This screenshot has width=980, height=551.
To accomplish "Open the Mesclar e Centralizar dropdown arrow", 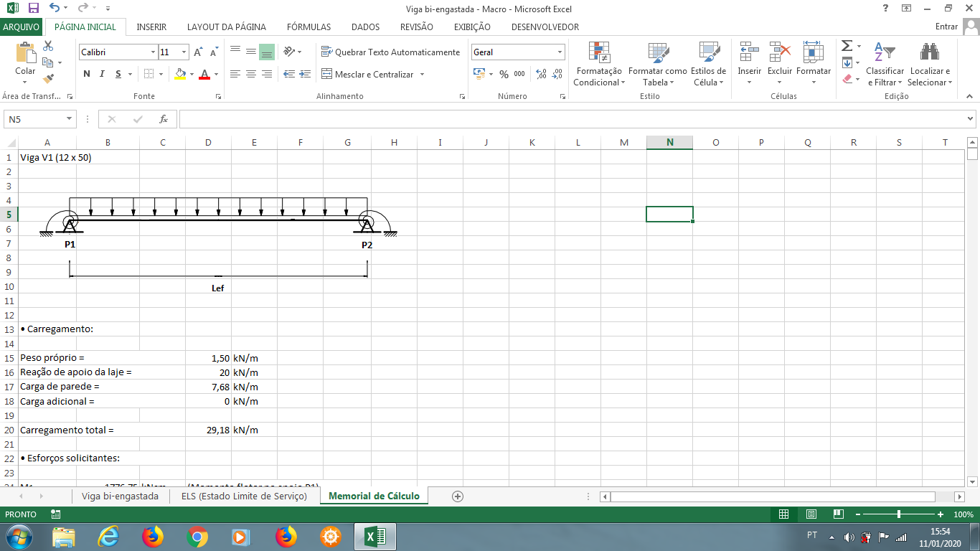I will click(422, 74).
